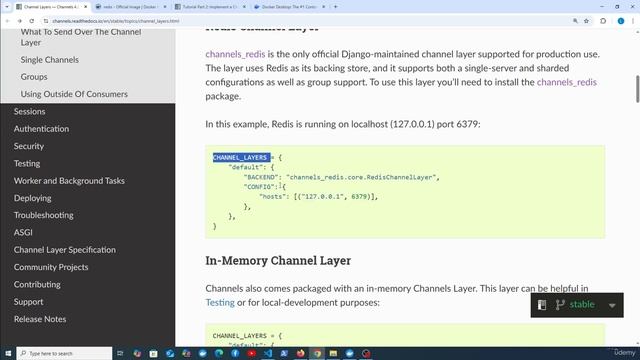Open the Chrome three-dot menu

point(633,21)
